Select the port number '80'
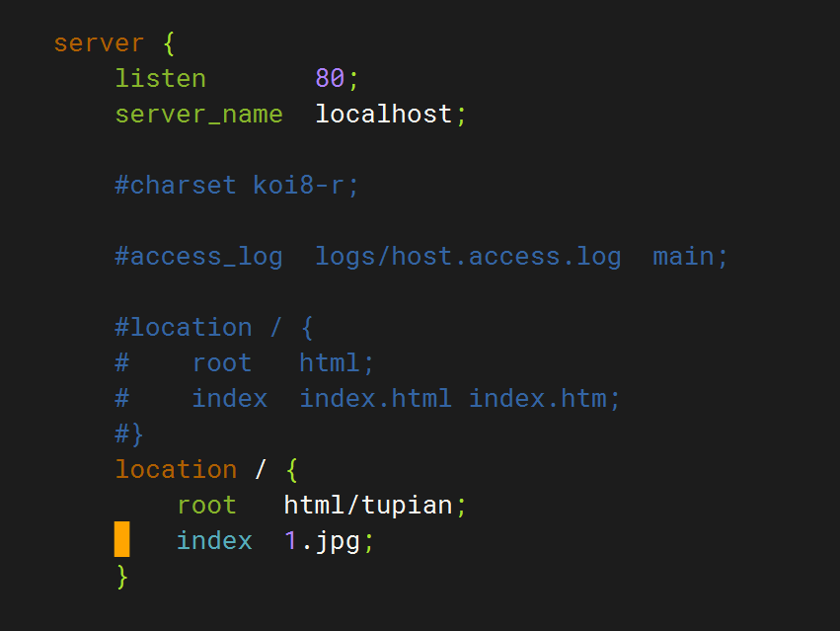 [331, 78]
